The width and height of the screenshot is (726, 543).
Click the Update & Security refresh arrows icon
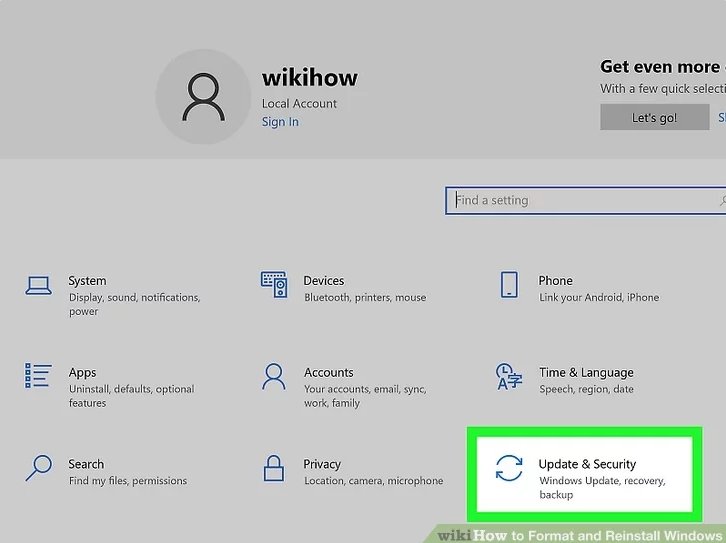click(509, 468)
